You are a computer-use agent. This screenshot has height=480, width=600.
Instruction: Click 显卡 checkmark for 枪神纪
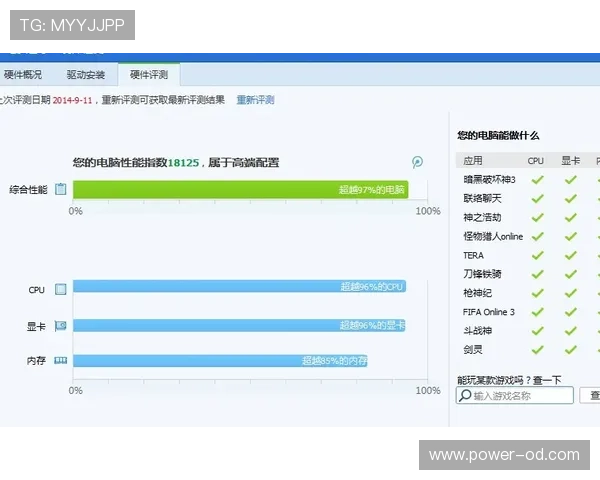tap(571, 293)
